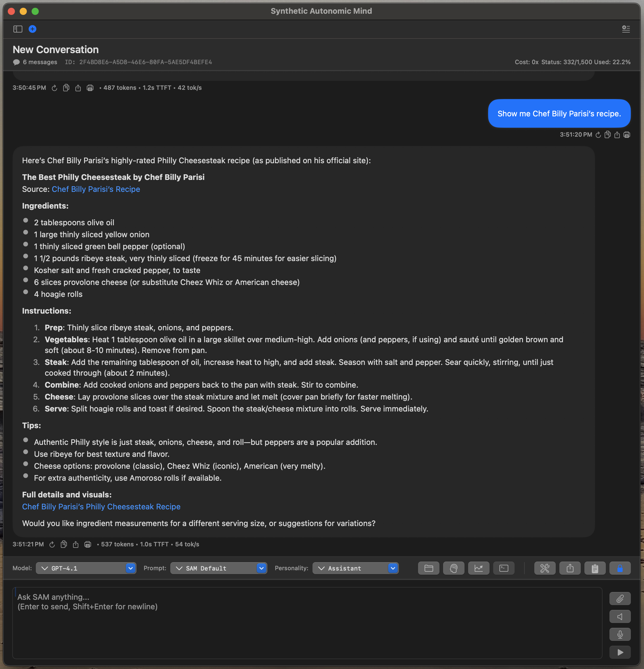
Task: Open the Assistant personality dropdown
Action: coord(355,568)
